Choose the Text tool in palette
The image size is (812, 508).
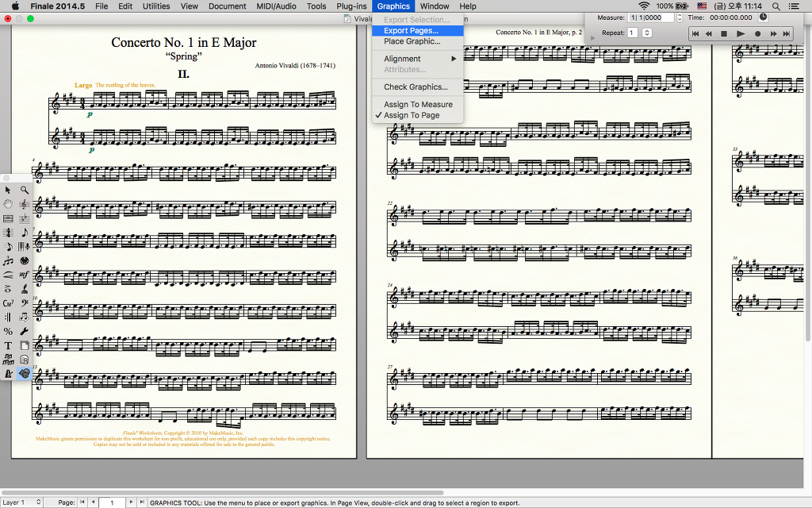8,345
